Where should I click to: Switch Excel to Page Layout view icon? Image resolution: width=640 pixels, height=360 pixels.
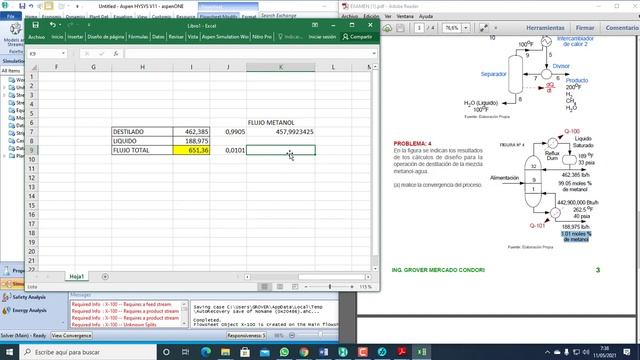(280, 287)
